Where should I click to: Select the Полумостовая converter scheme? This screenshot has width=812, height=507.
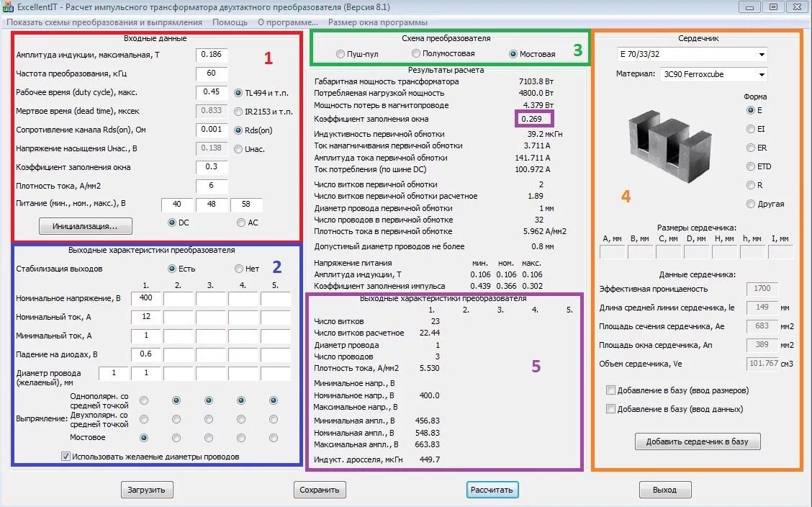(x=416, y=53)
